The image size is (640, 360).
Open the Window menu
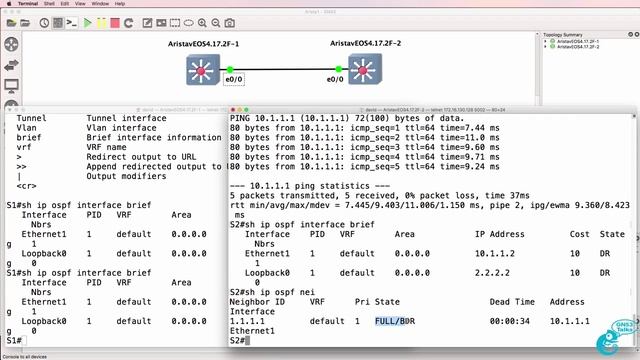tap(100, 3)
